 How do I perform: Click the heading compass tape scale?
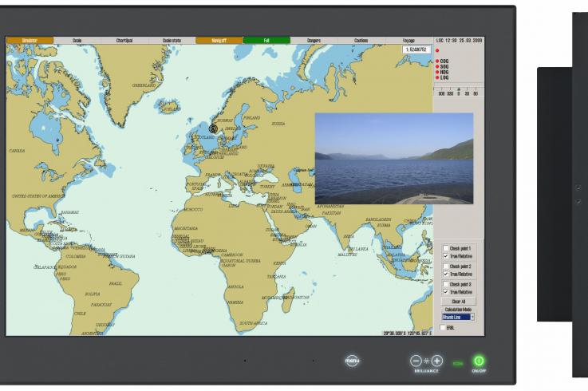tap(459, 92)
